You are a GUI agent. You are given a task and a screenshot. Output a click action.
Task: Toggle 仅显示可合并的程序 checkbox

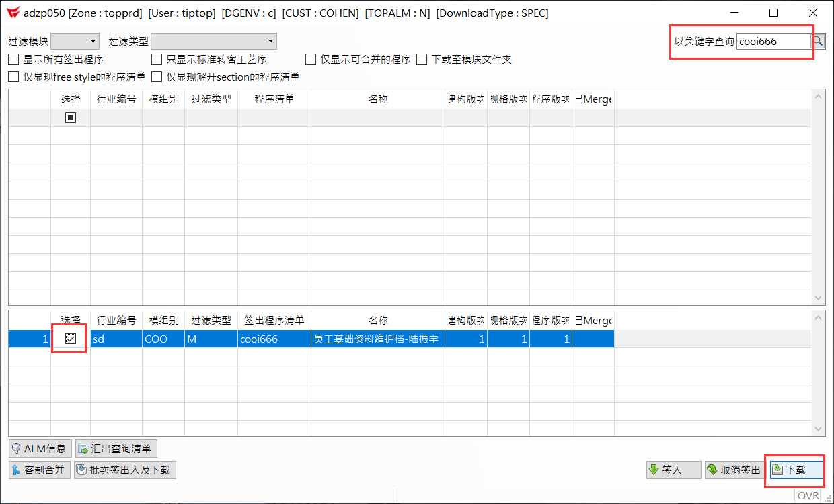[x=311, y=59]
